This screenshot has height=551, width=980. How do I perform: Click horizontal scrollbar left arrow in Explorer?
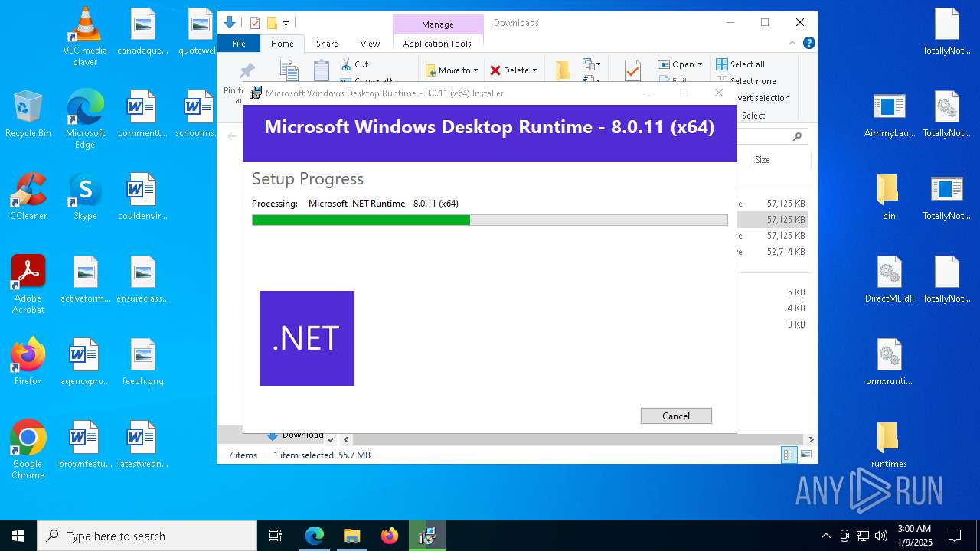tap(346, 439)
